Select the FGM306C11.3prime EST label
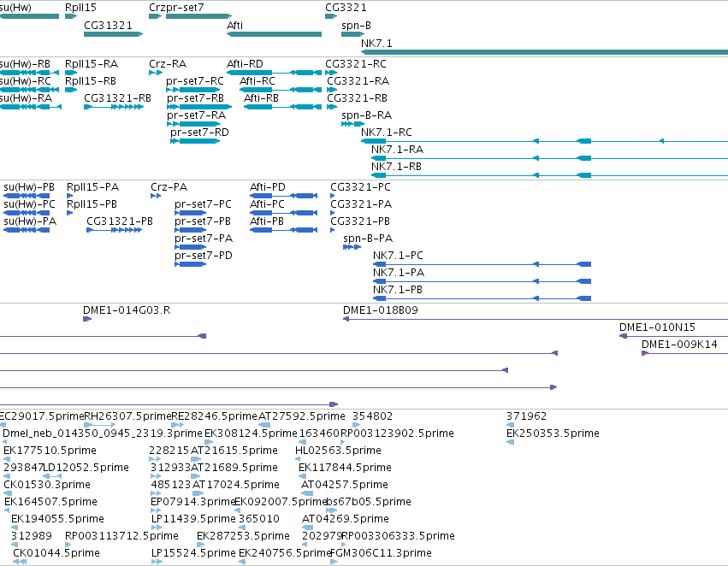 pos(382,553)
